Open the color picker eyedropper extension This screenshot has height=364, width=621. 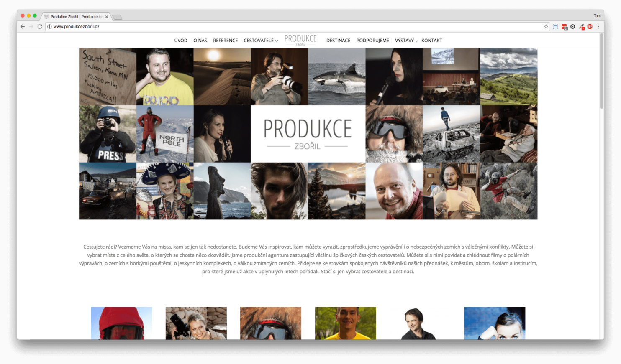581,27
